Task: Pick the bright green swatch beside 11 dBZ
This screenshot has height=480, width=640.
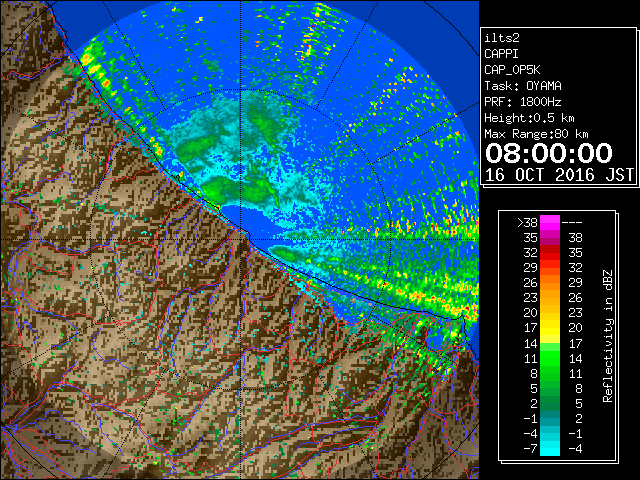Action: [550, 358]
